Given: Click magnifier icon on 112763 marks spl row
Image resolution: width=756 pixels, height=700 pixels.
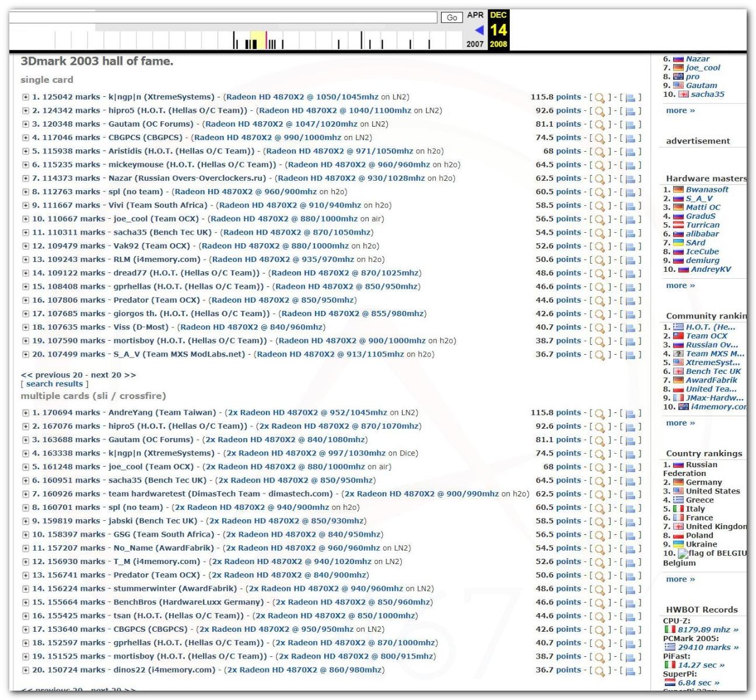Looking at the screenshot, I should (x=599, y=192).
